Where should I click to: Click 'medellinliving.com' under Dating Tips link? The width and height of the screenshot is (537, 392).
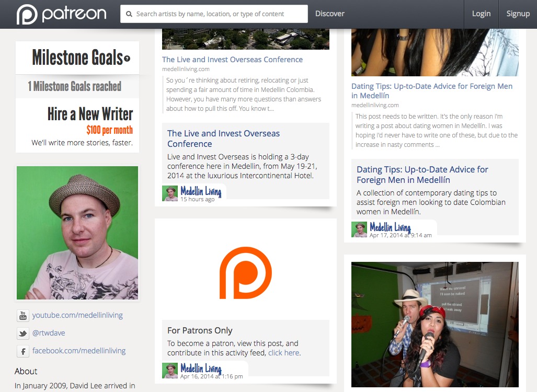pyautogui.click(x=375, y=105)
